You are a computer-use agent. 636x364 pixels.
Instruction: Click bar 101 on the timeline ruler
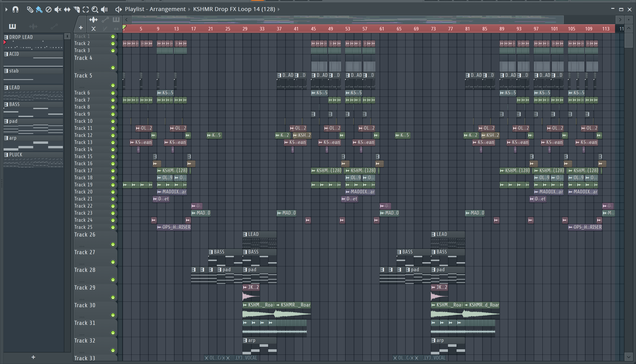tap(554, 29)
